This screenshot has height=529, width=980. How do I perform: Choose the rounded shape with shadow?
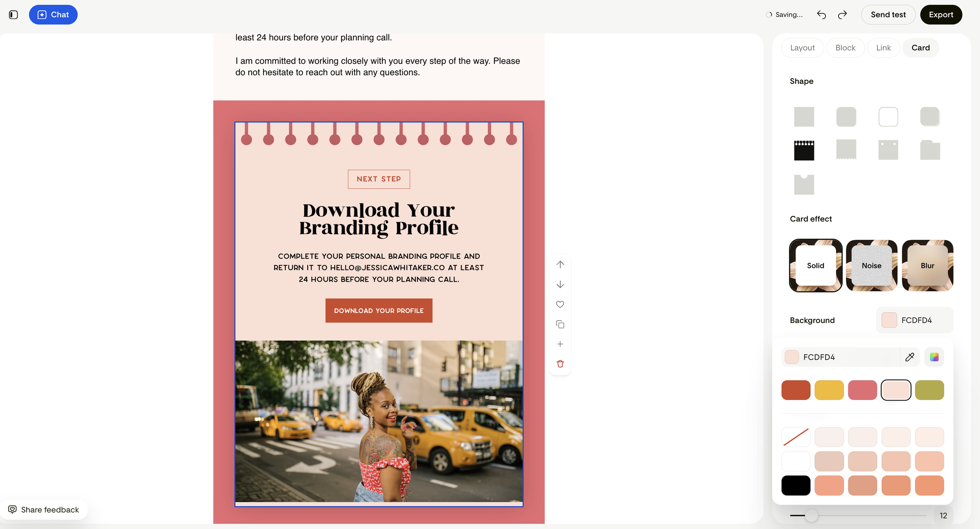click(x=930, y=116)
